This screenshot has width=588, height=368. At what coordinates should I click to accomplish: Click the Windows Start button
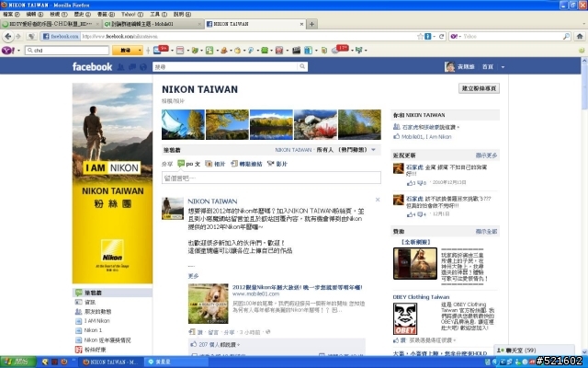(x=18, y=362)
